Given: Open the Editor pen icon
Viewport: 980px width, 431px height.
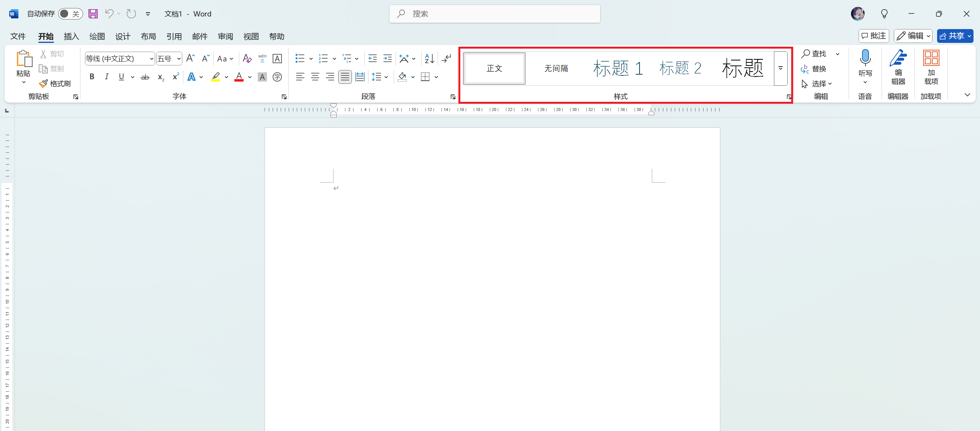Looking at the screenshot, I should pos(898,58).
